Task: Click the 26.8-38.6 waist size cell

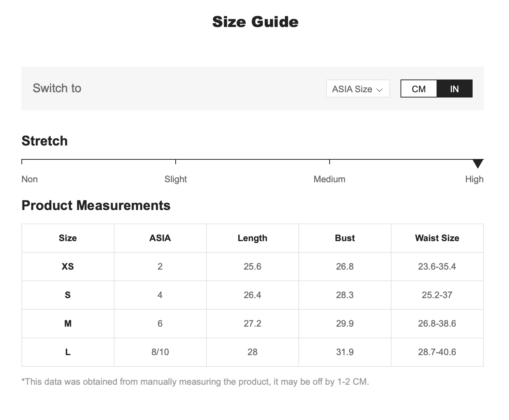Action: tap(437, 324)
